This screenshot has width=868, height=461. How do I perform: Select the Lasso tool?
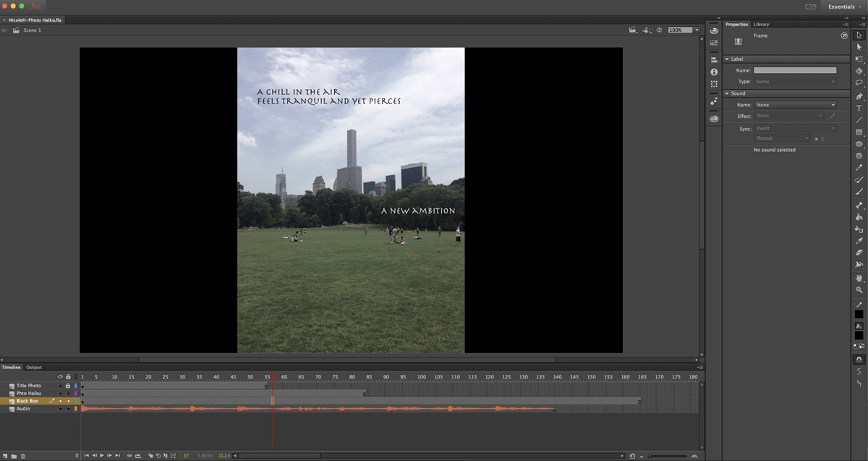coord(859,83)
